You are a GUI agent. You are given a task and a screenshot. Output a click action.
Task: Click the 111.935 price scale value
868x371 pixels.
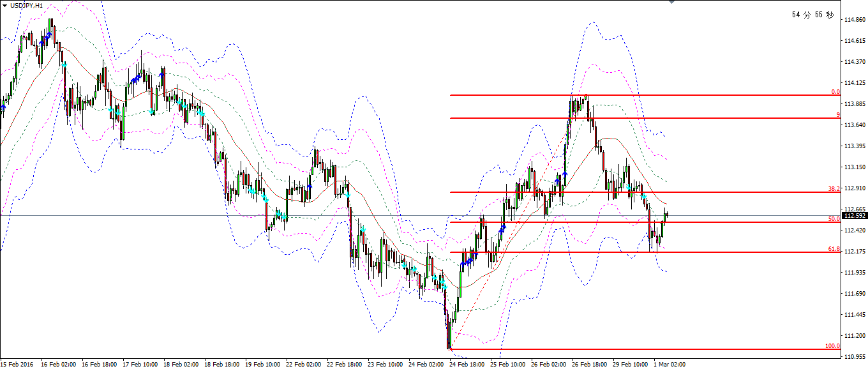855,273
